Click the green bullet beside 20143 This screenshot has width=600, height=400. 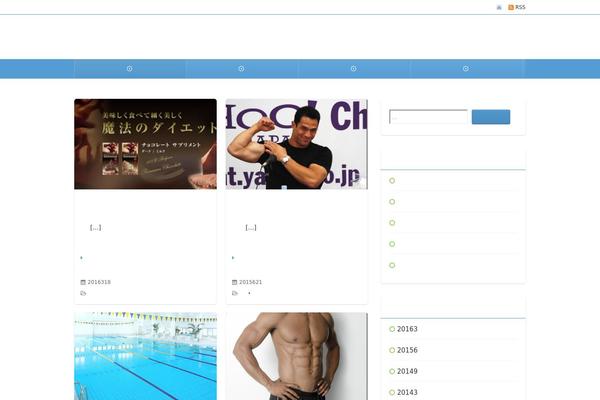tap(392, 392)
